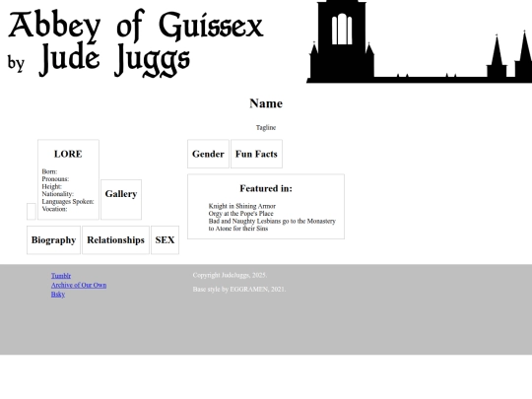Viewport: 532px width, 399px height.
Task: Open the Archive of Our Own link
Action: 79,285
